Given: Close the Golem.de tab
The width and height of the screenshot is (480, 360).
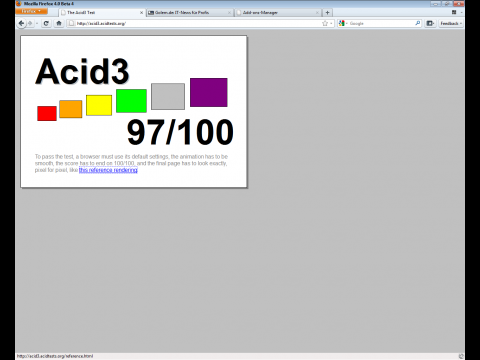Looking at the screenshot, I should coord(229,13).
